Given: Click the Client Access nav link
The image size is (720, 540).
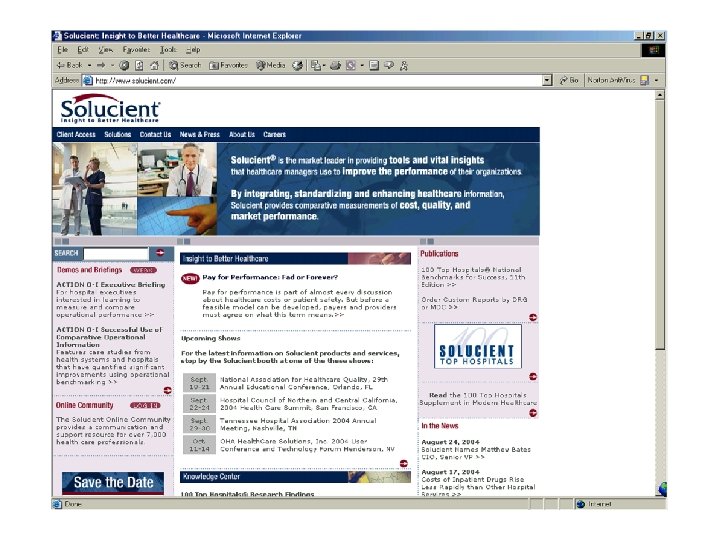Looking at the screenshot, I should [x=76, y=135].
